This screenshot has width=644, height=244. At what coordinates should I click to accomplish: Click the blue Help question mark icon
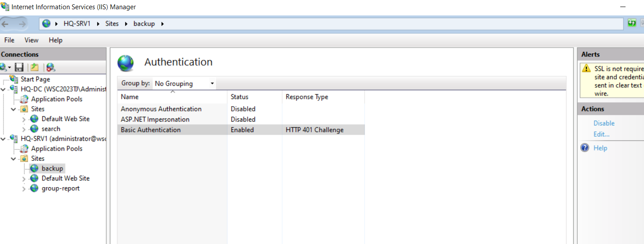point(585,148)
